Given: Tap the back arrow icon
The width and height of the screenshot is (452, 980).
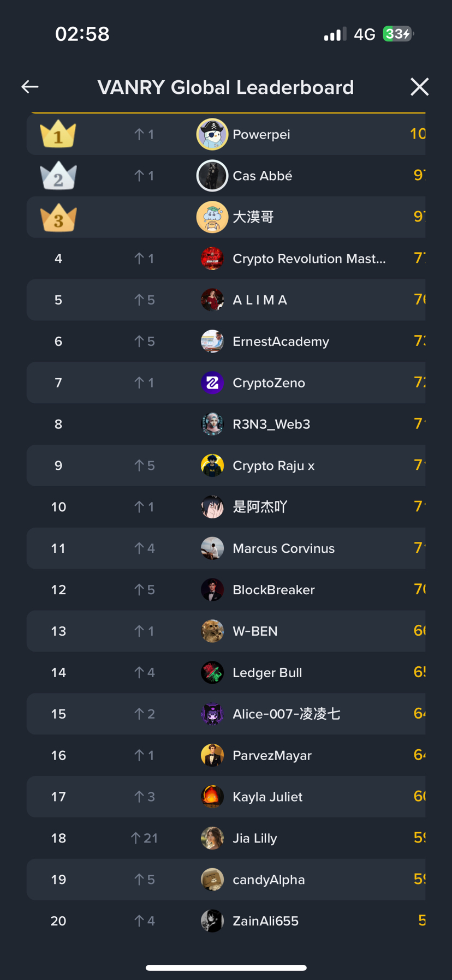Looking at the screenshot, I should coord(30,87).
